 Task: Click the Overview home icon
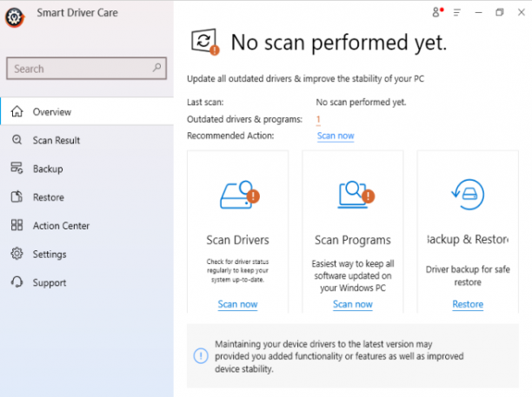[x=17, y=111]
